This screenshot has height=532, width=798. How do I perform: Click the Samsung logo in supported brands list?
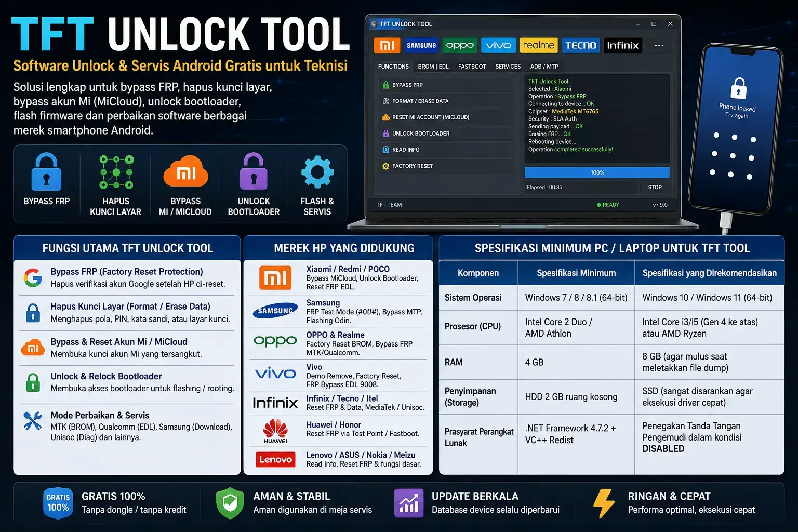point(275,311)
